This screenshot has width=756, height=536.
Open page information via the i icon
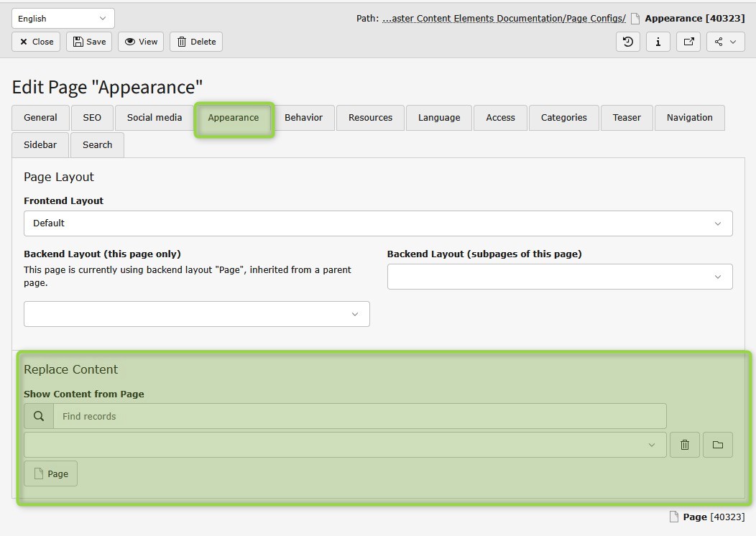point(658,42)
